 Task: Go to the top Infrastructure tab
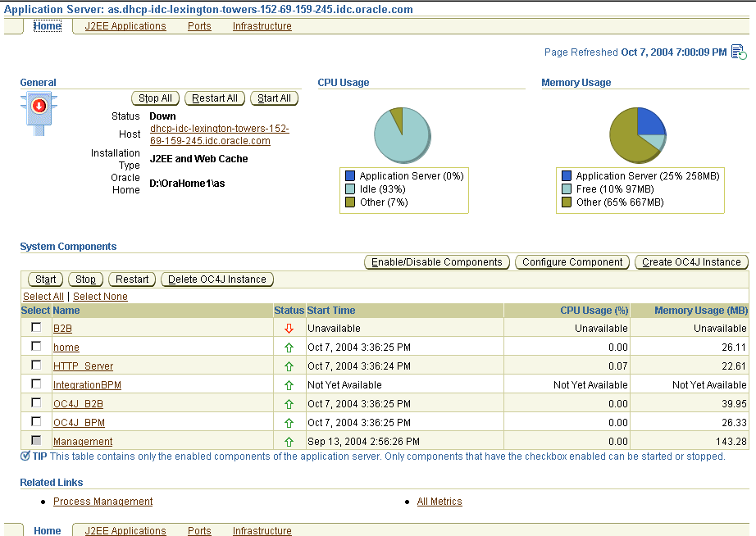pos(262,26)
